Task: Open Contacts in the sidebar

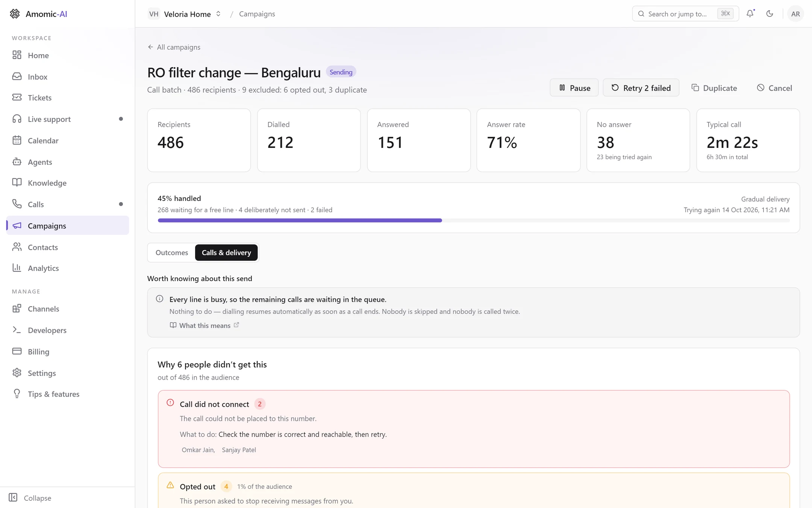Action: (x=68, y=247)
